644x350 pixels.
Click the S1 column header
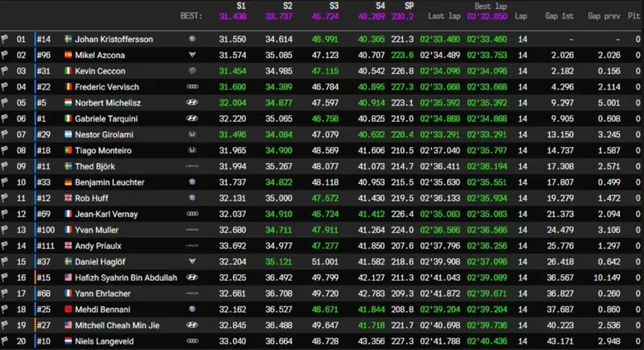(x=241, y=6)
